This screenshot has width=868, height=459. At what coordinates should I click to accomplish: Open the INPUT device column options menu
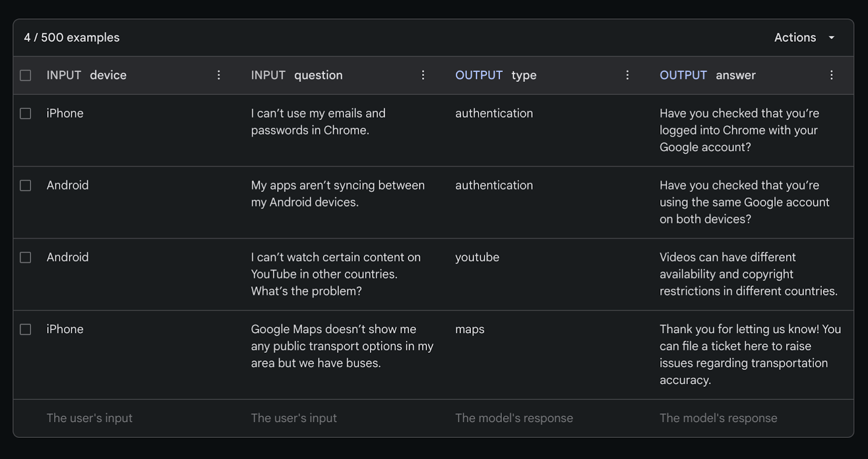pos(219,75)
